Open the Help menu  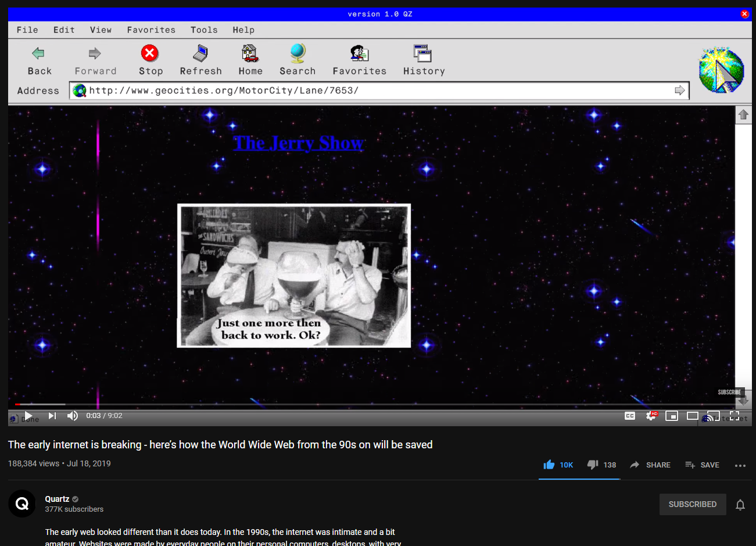[x=243, y=30]
